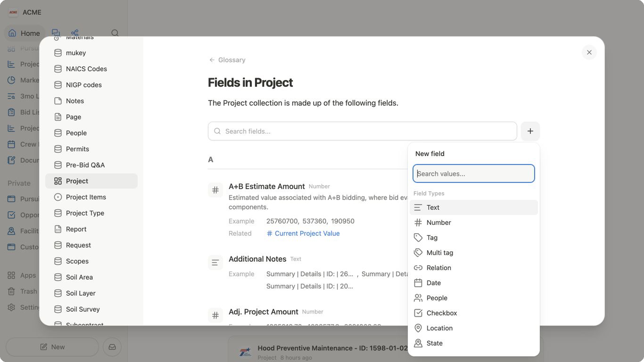
Task: Select the State field type
Action: (x=473, y=343)
